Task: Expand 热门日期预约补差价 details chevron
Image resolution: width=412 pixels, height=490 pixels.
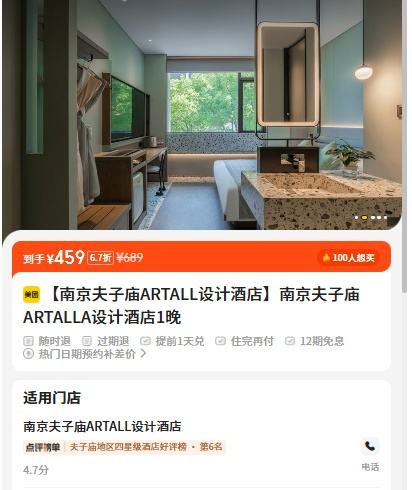Action: 143,353
